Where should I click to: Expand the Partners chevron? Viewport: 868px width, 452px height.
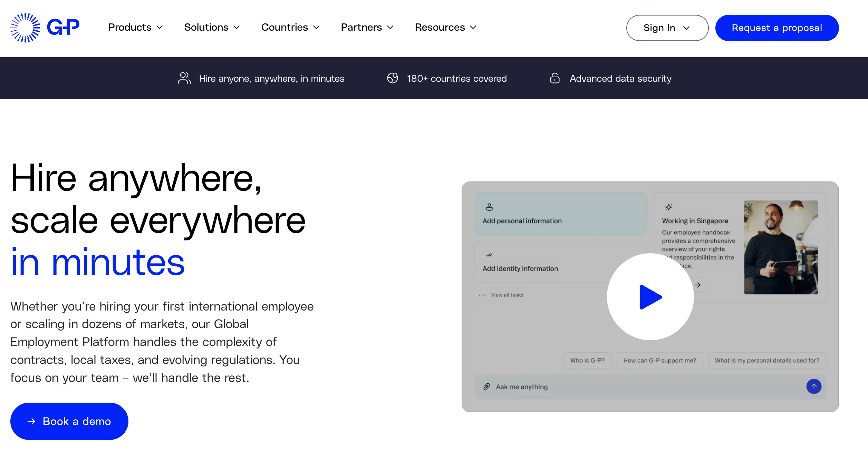point(390,28)
